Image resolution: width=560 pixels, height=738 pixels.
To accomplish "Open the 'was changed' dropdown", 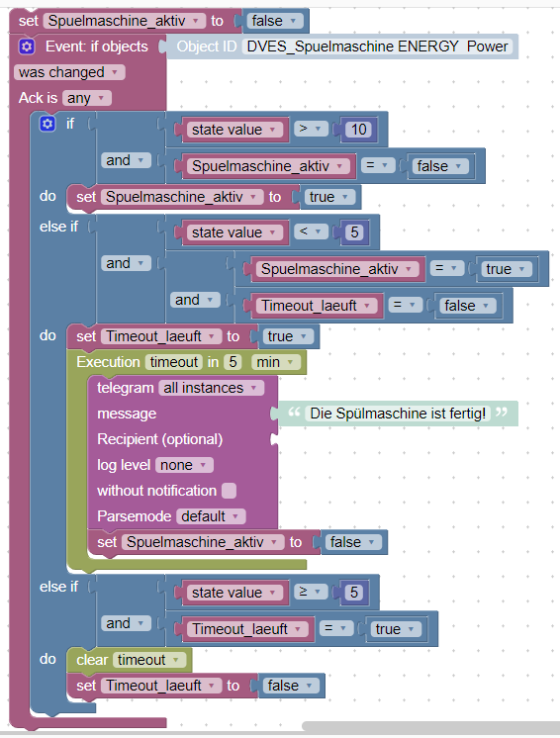I will 69,72.
